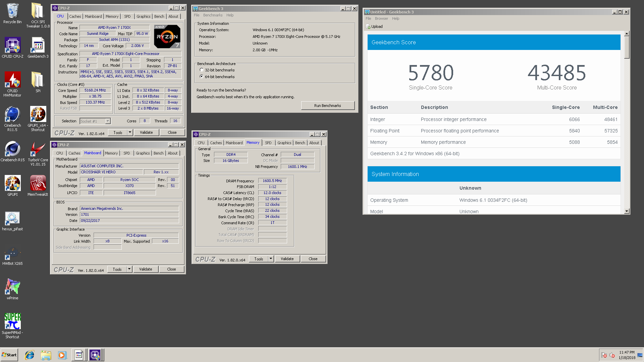Open hexus_pifast desktop icon
The image size is (644, 362).
(12, 221)
